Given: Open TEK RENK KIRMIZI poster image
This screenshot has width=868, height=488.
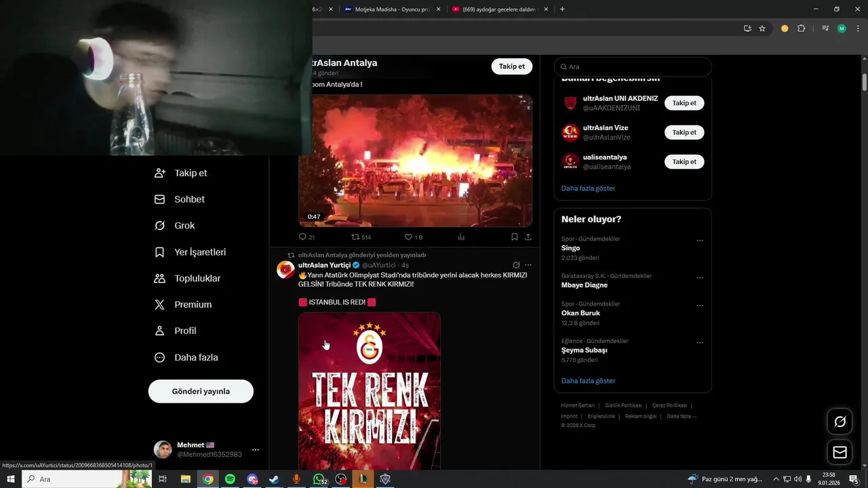Looking at the screenshot, I should [370, 391].
